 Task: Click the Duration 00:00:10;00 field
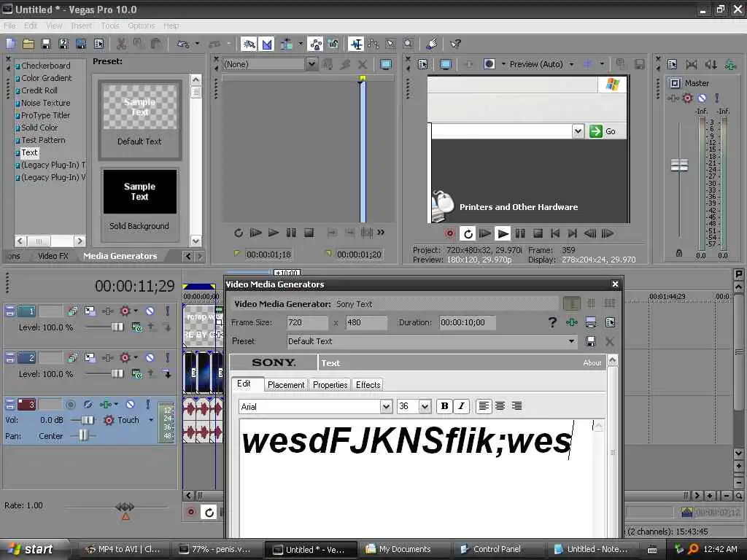tap(467, 322)
